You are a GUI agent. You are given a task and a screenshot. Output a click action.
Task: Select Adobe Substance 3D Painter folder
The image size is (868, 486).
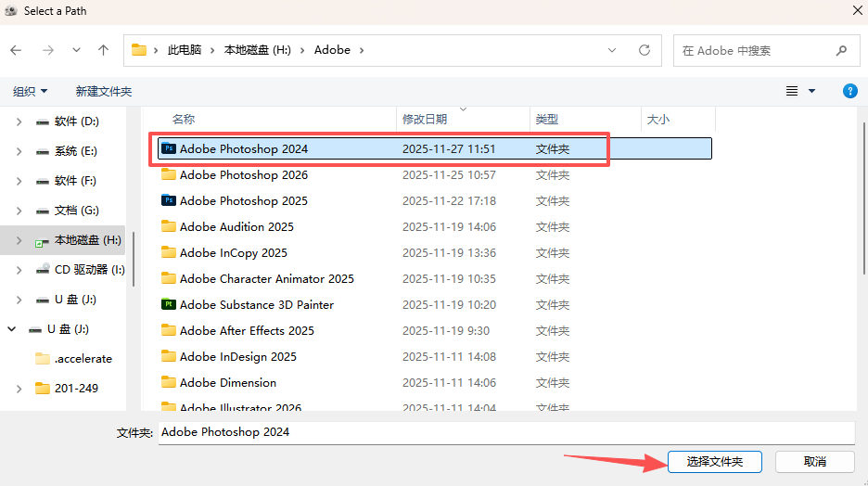(x=256, y=304)
